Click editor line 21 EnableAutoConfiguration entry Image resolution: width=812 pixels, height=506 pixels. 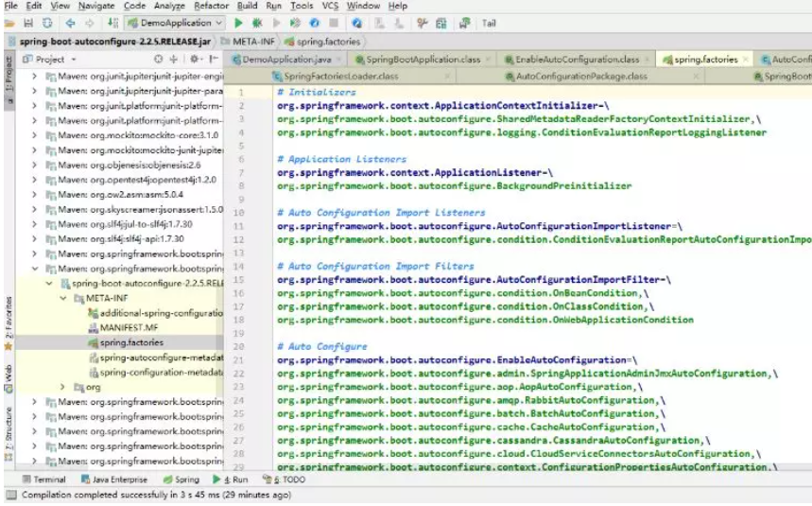click(x=457, y=360)
